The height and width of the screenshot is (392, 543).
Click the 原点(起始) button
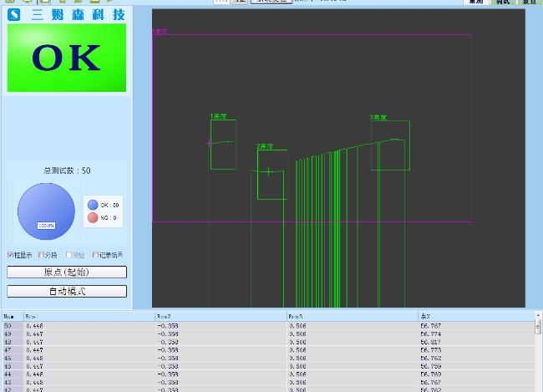(x=67, y=272)
